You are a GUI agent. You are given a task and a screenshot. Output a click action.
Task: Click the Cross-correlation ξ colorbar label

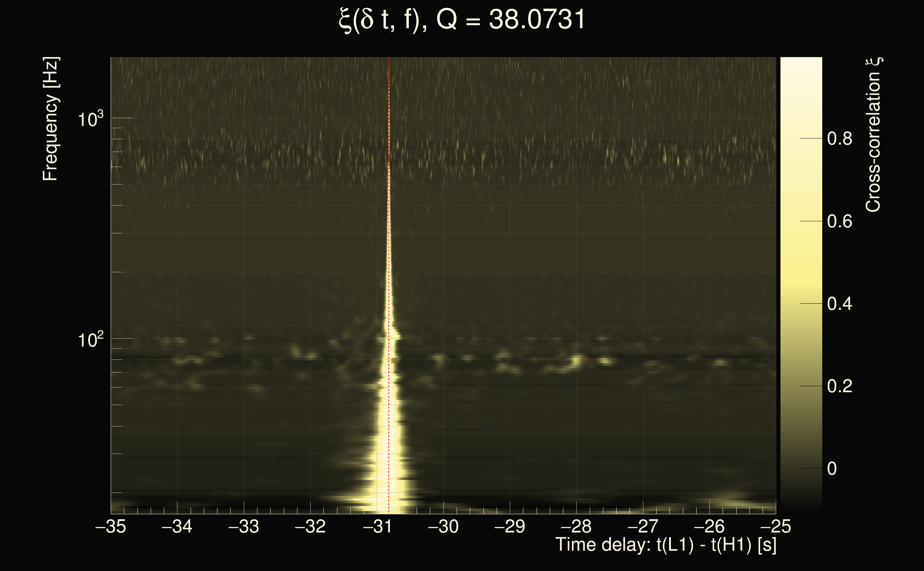coord(873,135)
